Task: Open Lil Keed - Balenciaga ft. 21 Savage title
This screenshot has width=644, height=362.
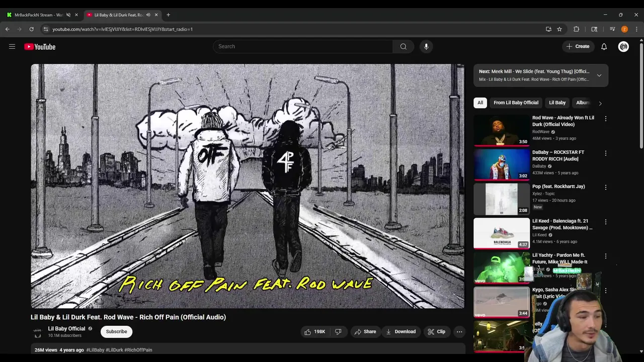Action: click(562, 224)
